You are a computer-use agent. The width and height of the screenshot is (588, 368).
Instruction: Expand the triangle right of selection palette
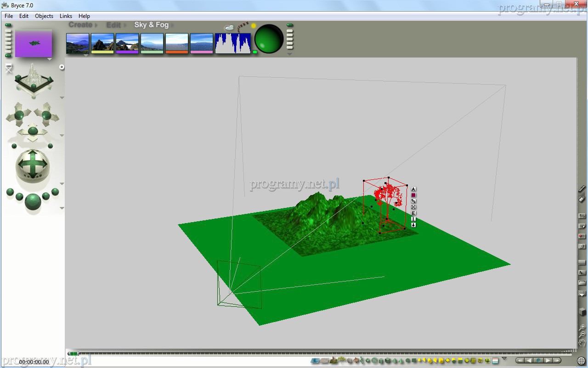pyautogui.click(x=504, y=359)
